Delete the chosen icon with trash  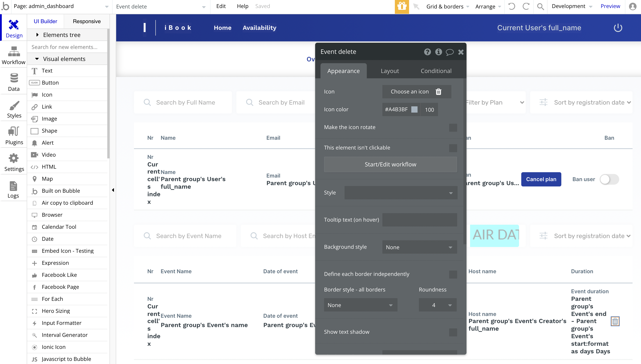(438, 92)
